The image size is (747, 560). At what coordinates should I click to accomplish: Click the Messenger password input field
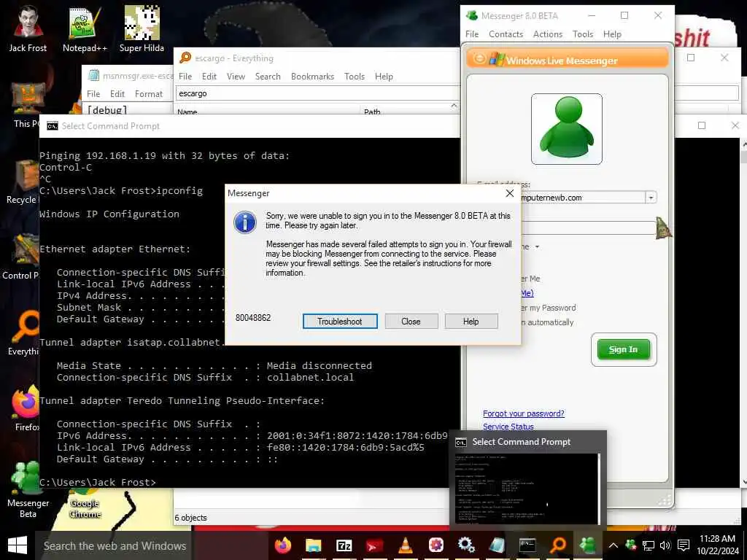tap(589, 227)
